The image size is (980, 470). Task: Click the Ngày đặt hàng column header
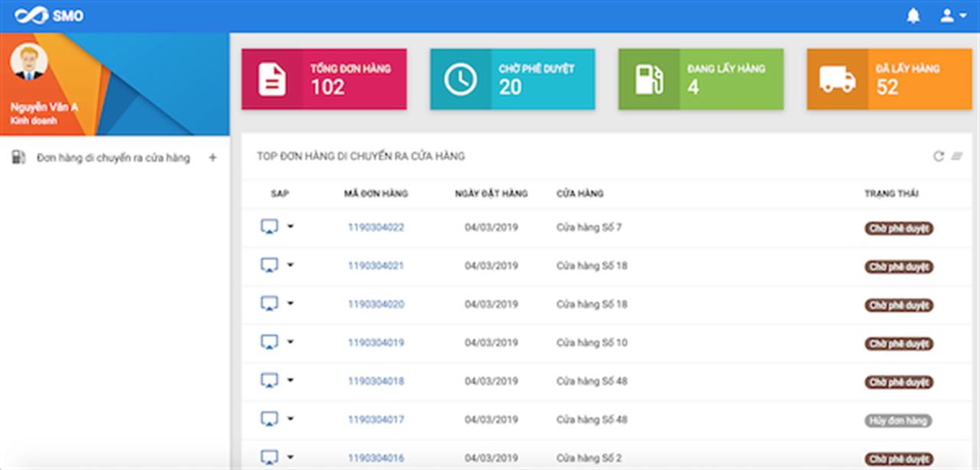491,194
